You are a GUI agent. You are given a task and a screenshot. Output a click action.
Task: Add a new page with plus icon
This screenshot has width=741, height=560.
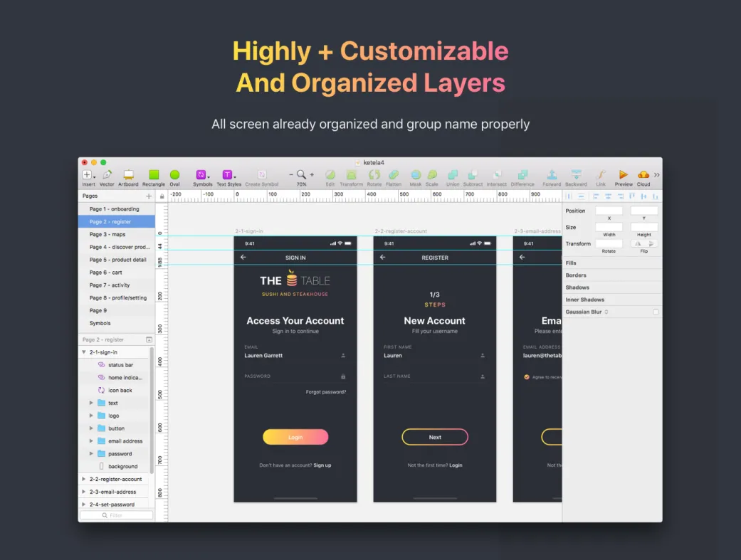pyautogui.click(x=149, y=196)
